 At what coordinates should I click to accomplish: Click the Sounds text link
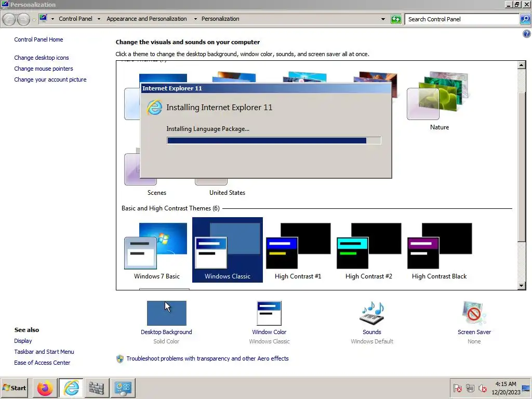[372, 332]
